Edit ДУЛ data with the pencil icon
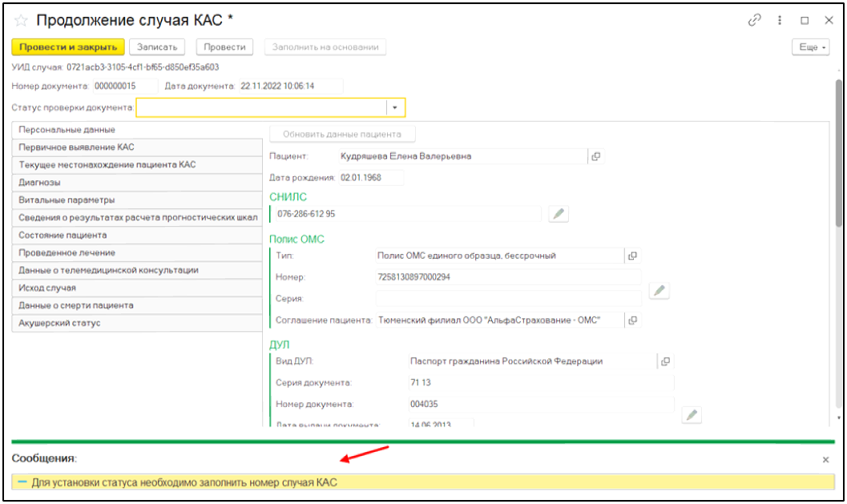847x504 pixels. (692, 414)
